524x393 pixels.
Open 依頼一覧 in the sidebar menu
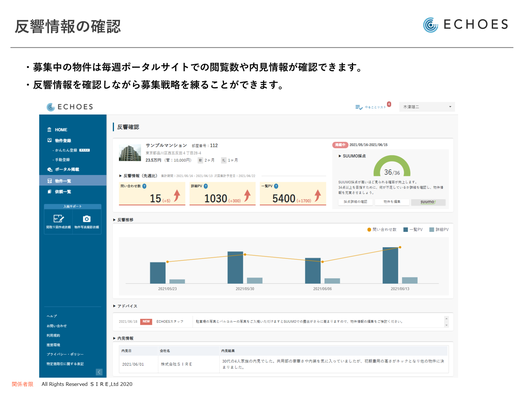[x=63, y=192]
